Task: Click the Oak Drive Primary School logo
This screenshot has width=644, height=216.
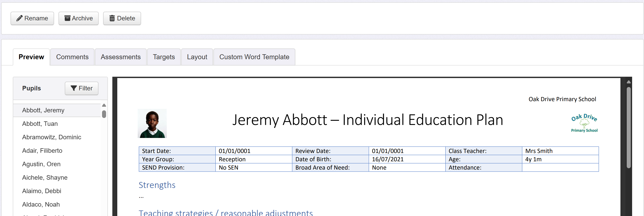Action: point(584,123)
